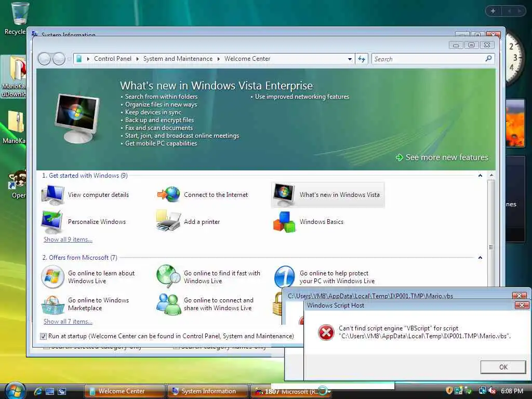Click the Go online to Windows Marketplace text

tap(98, 304)
